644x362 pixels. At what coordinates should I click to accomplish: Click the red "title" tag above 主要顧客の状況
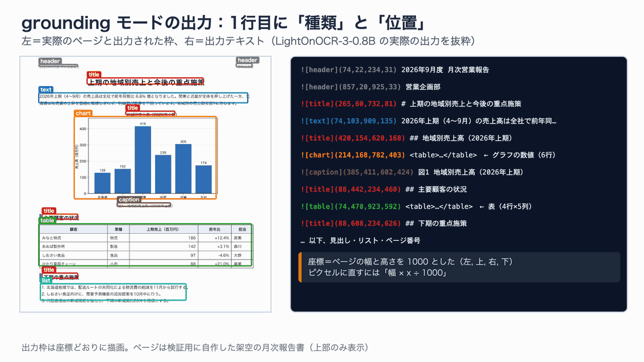coord(49,210)
